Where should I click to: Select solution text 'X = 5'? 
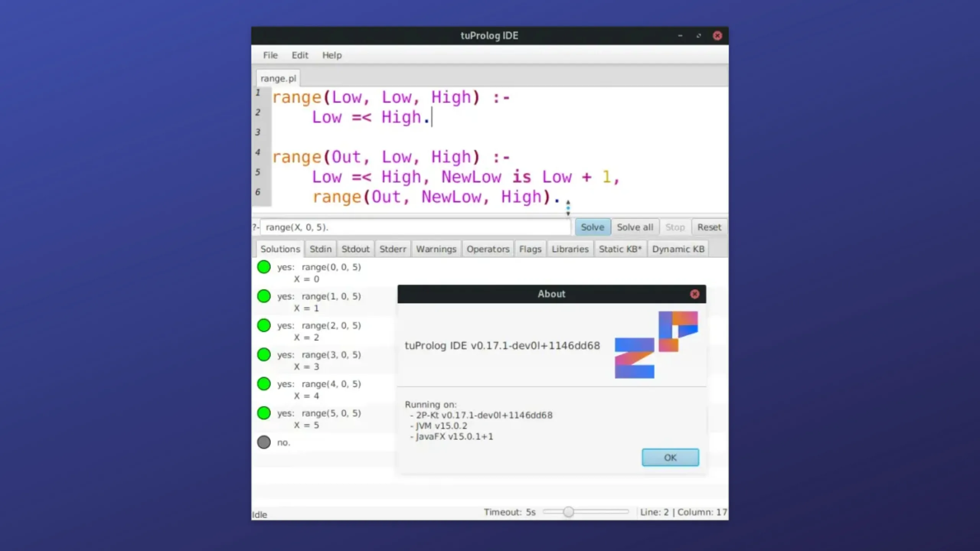[306, 425]
